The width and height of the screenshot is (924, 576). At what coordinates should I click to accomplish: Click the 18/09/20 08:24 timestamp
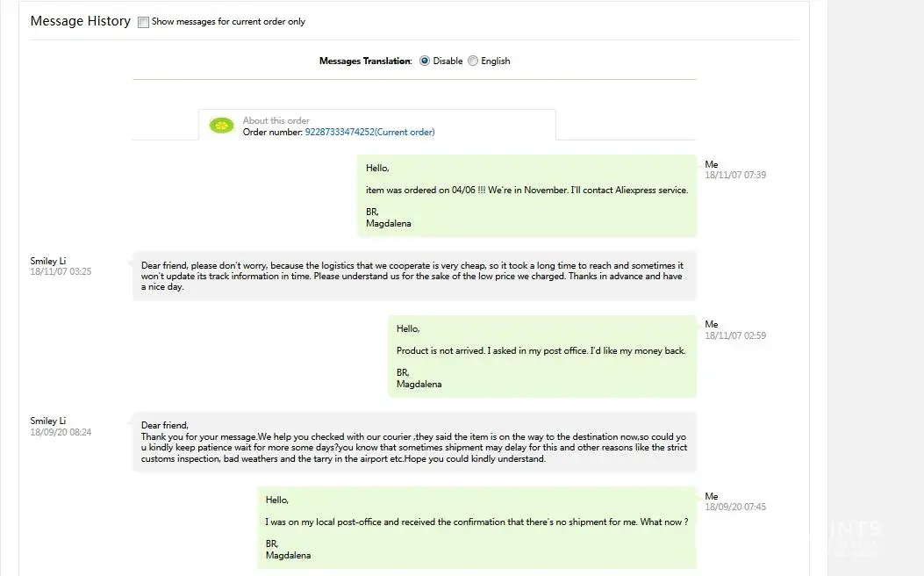61,433
